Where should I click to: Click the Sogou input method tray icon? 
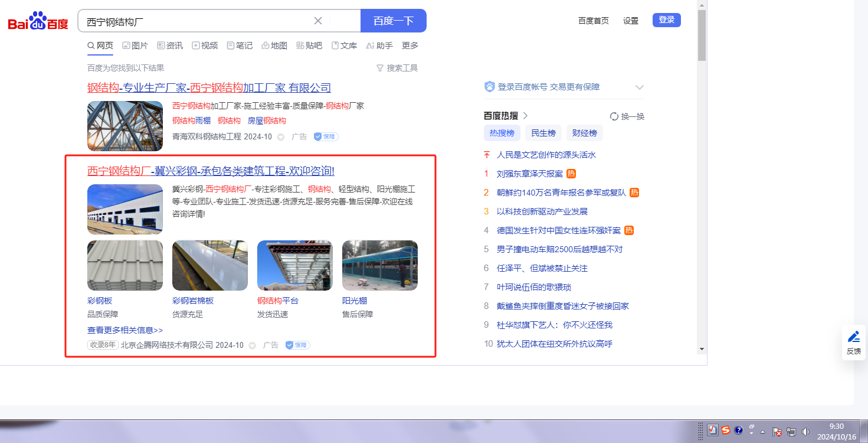pos(726,431)
